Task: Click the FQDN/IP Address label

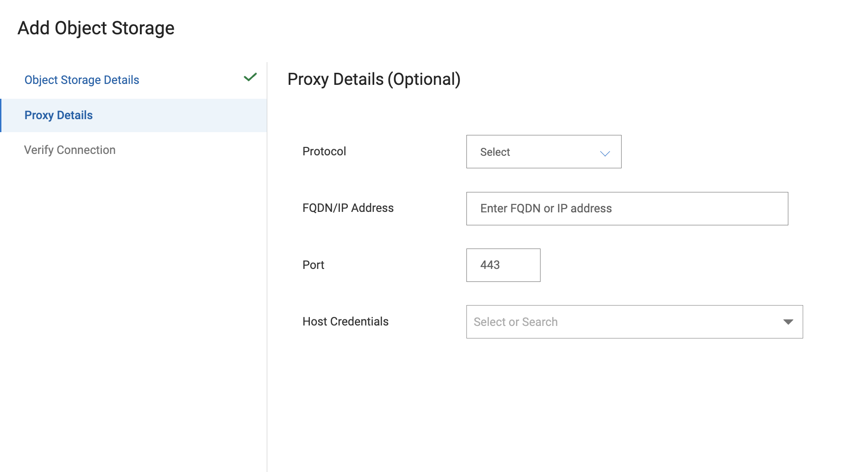Action: click(x=348, y=208)
